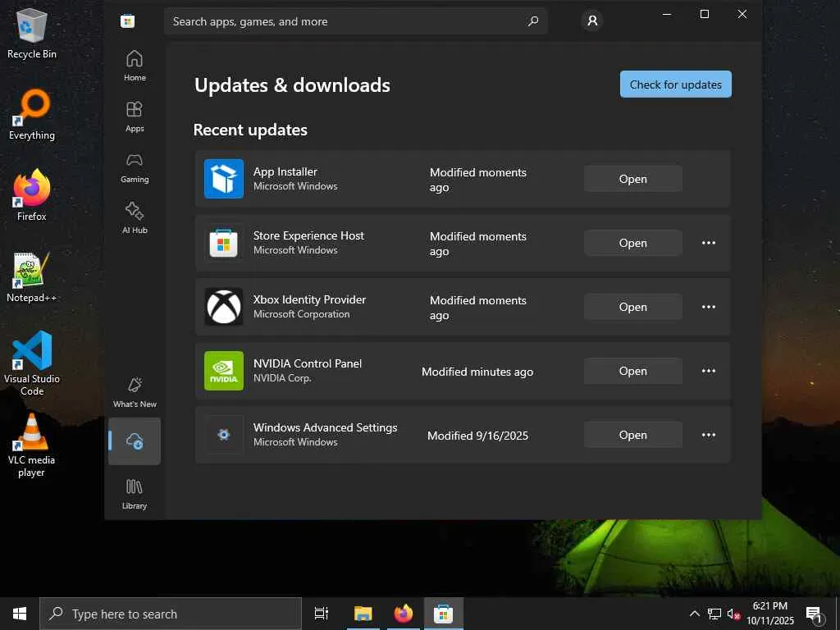The image size is (840, 630).
Task: Open the AI Hub section
Action: tap(135, 218)
